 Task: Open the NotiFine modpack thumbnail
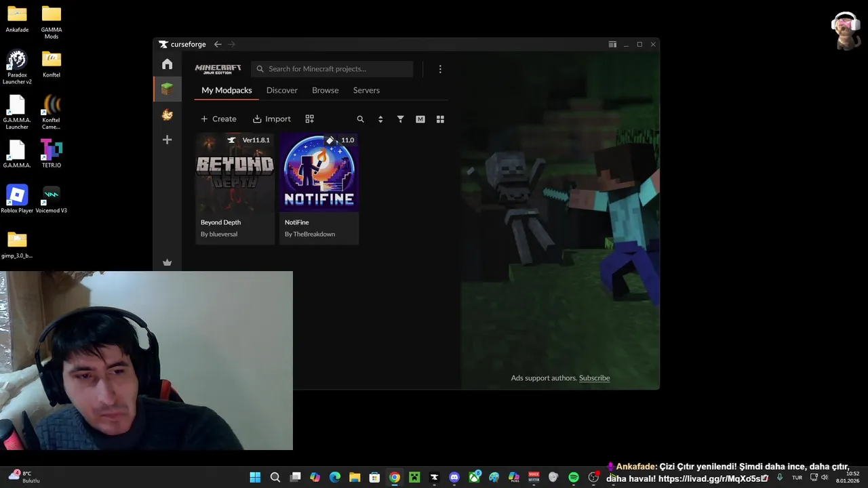[x=319, y=172]
